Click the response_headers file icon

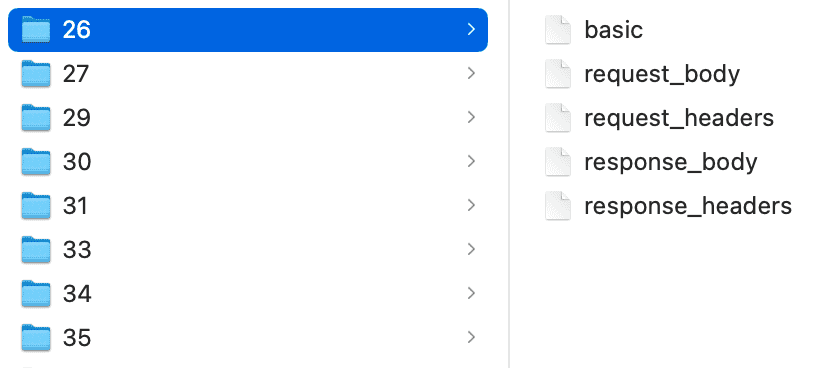[x=558, y=205]
